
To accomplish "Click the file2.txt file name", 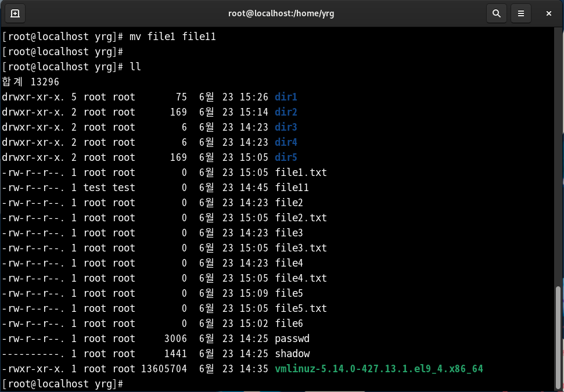I will coord(301,218).
